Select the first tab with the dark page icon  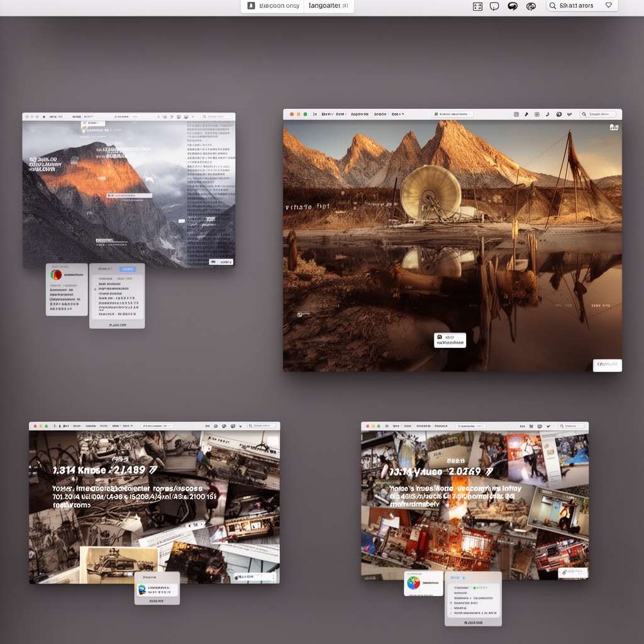[x=272, y=6]
